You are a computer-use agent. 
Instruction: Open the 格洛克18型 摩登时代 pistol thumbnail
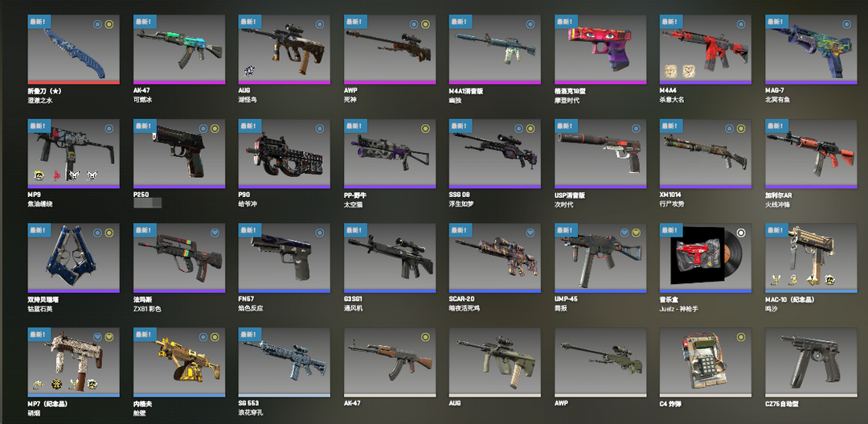pyautogui.click(x=600, y=49)
